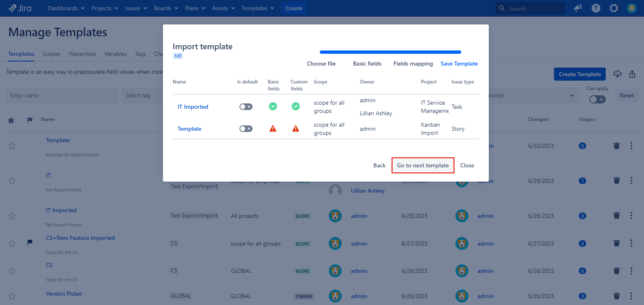
Task: Open the settings gear icon
Action: click(x=613, y=8)
